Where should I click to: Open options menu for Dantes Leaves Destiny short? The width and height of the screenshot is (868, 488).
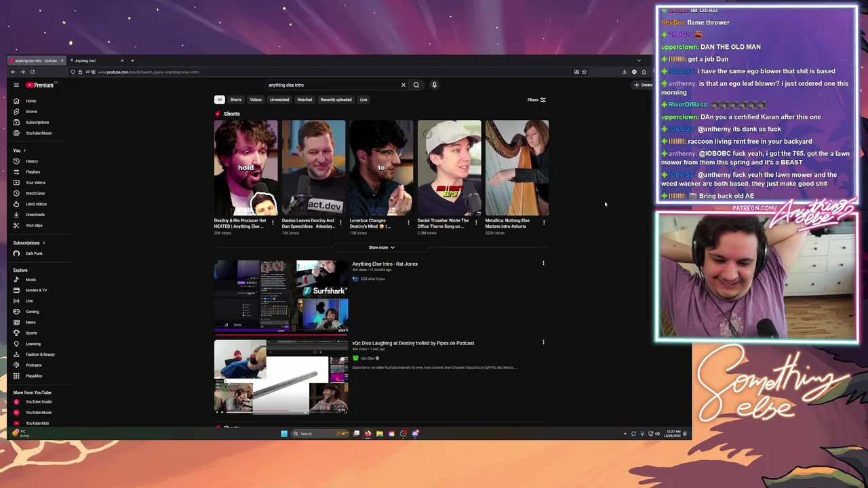click(340, 222)
